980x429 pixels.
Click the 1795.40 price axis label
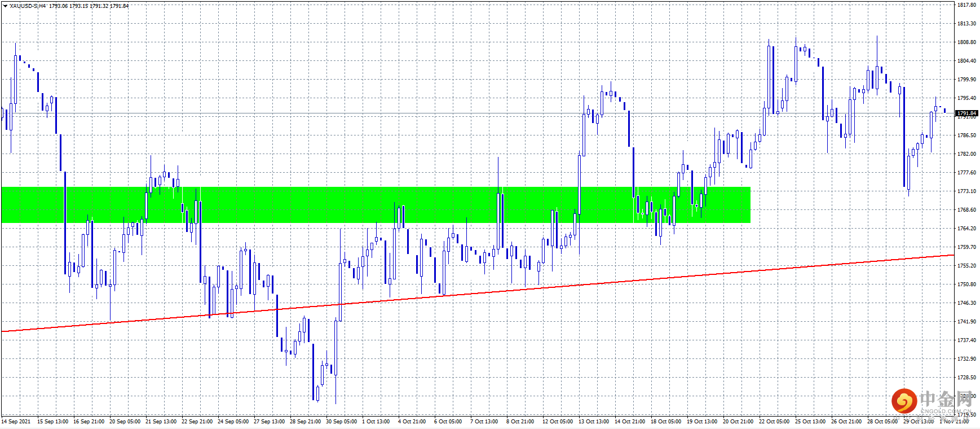[x=966, y=98]
